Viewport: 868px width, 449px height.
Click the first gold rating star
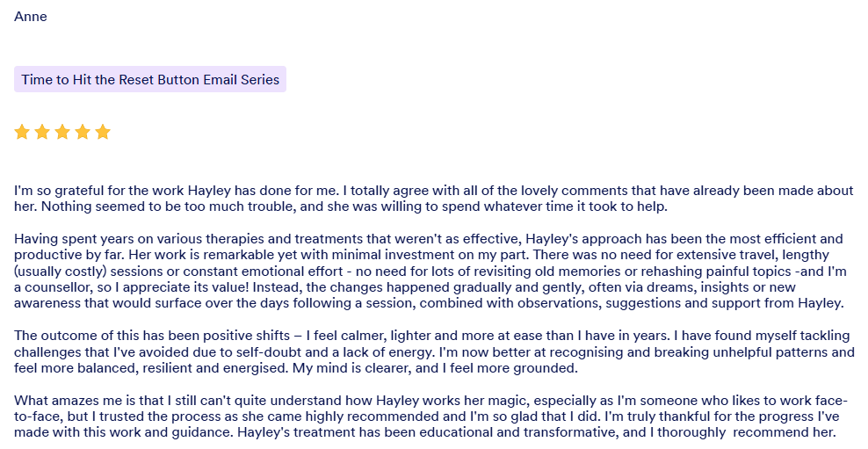pyautogui.click(x=22, y=132)
